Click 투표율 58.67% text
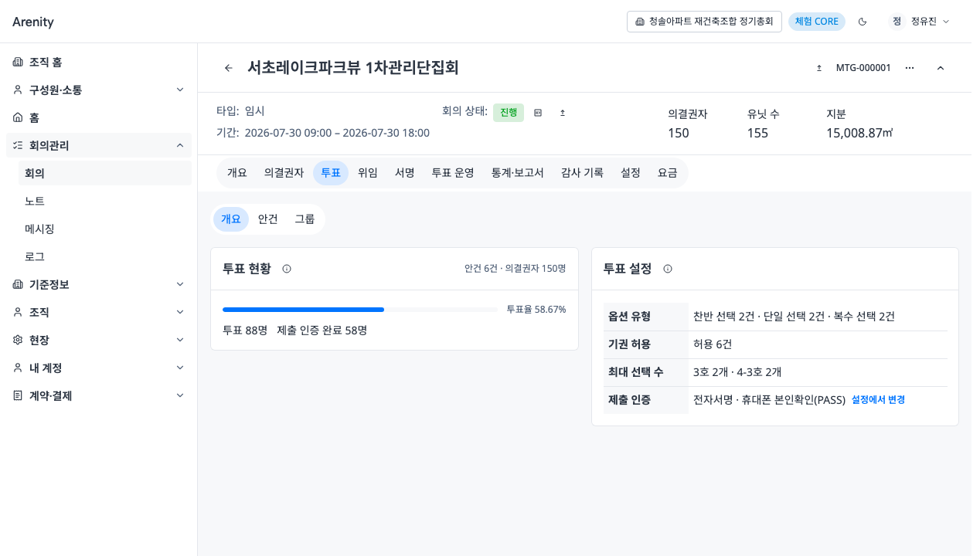Viewport: 980px width, 556px height. coord(536,309)
